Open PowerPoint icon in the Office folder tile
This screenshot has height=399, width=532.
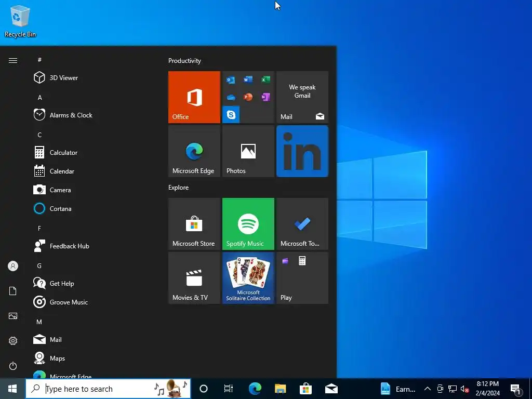coord(248,97)
